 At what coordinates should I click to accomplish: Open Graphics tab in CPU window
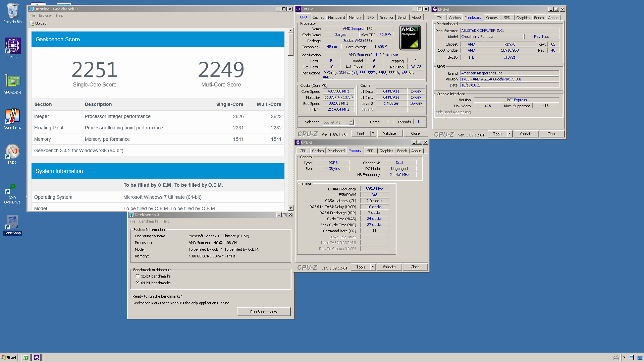(x=386, y=17)
